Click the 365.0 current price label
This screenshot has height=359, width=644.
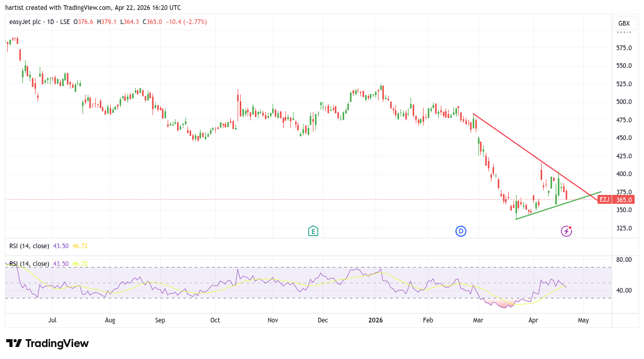pos(624,200)
